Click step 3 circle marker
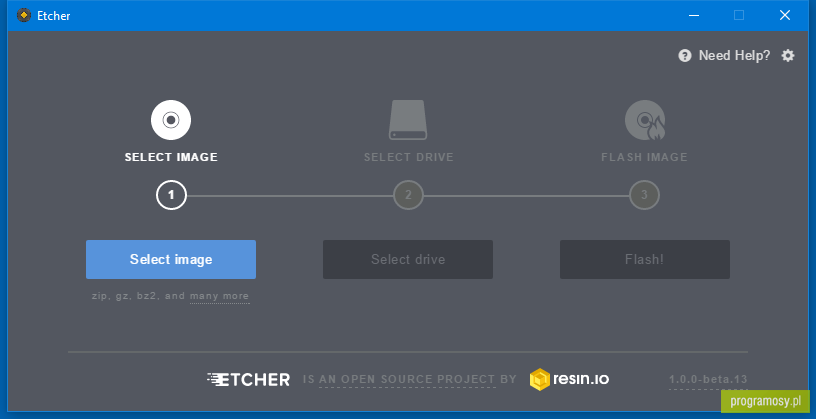Viewport: 816px width, 419px height. (x=644, y=196)
